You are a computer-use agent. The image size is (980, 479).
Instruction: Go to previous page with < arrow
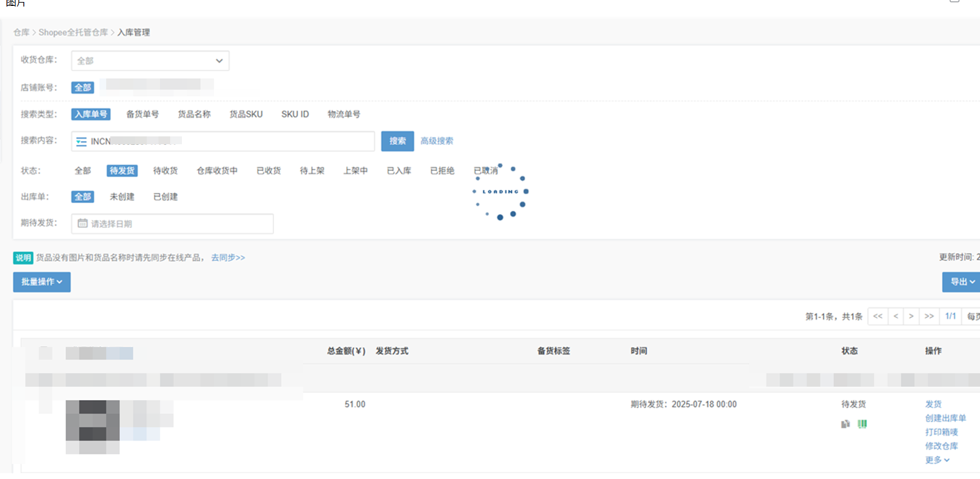(896, 317)
